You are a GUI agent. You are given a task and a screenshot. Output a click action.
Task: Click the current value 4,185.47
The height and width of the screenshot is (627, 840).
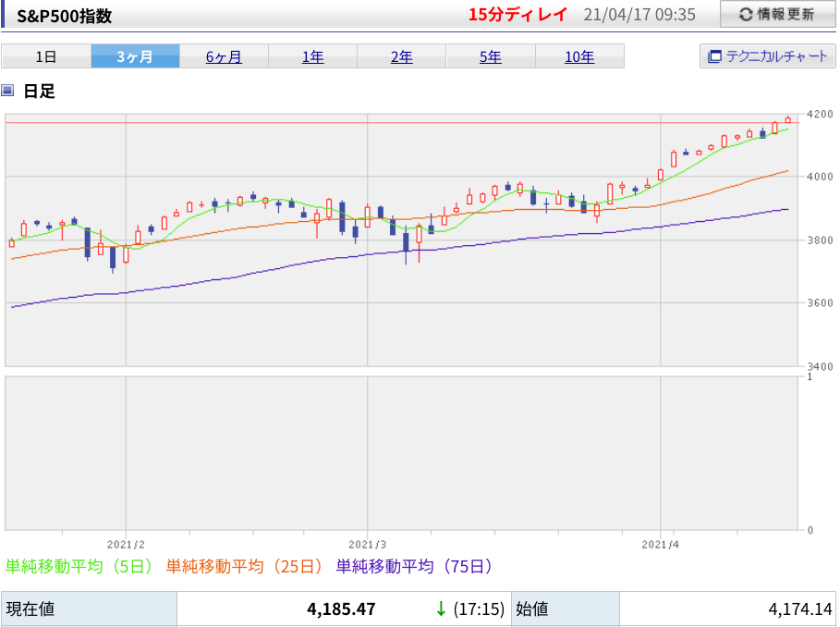click(341, 609)
